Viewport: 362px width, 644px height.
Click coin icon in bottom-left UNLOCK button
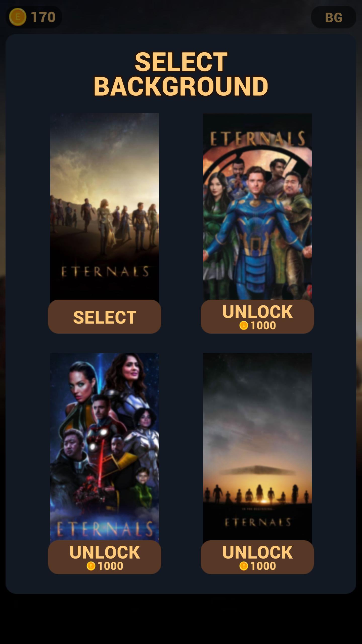click(91, 566)
